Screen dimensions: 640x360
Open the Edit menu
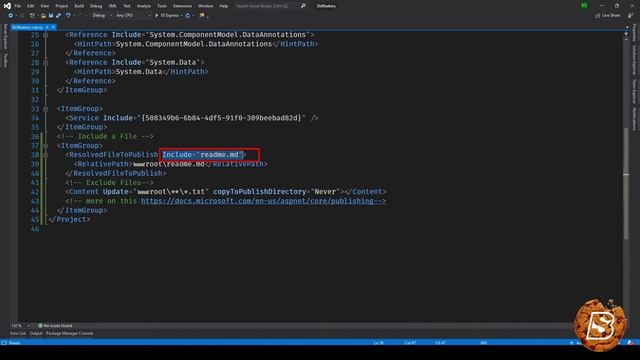31,6
